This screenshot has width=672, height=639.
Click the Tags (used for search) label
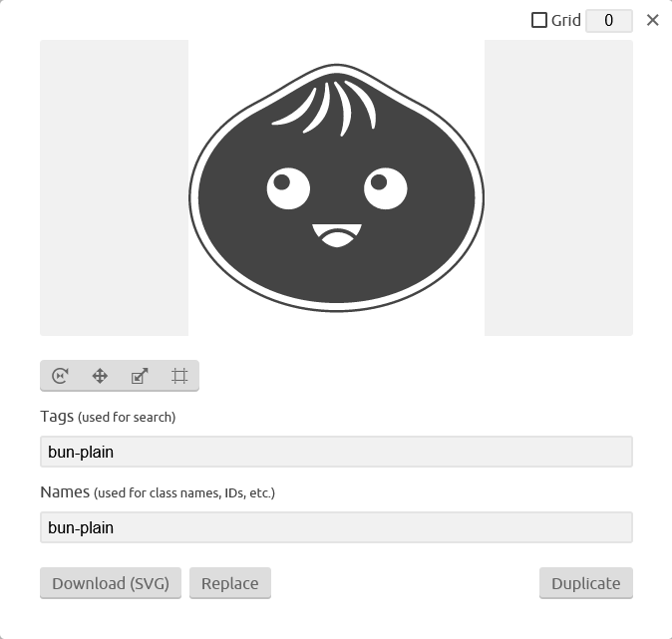click(x=108, y=417)
